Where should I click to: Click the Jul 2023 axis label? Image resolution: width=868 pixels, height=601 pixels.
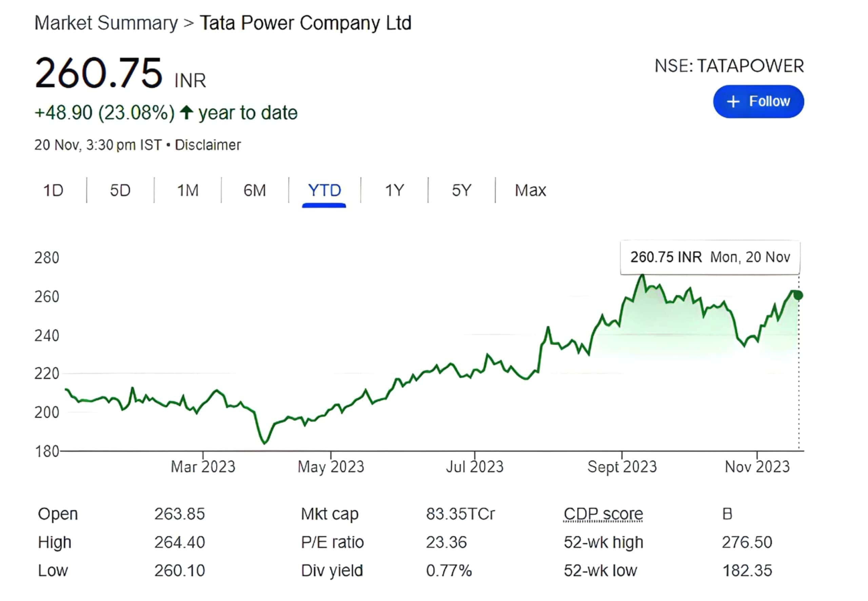[x=474, y=467]
